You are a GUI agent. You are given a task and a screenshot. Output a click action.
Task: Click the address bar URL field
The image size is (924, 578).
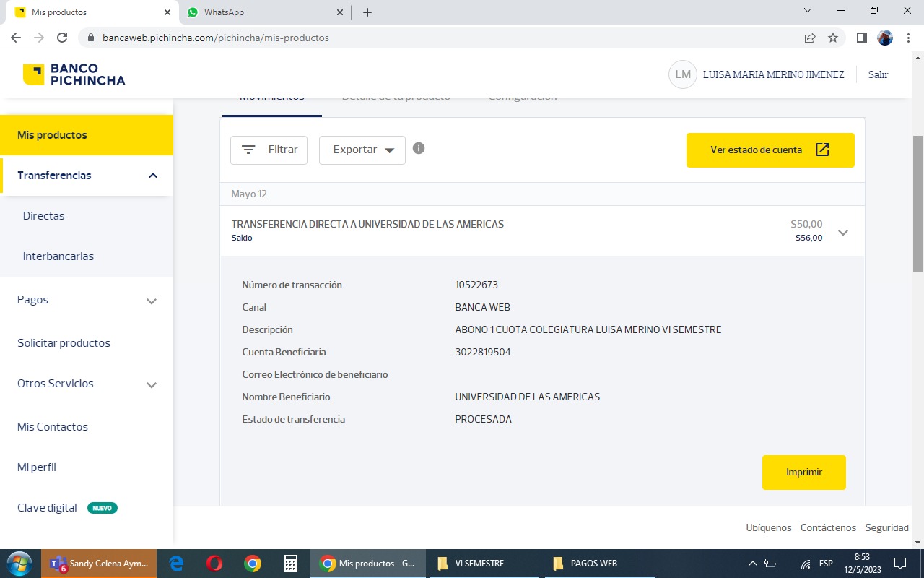433,38
